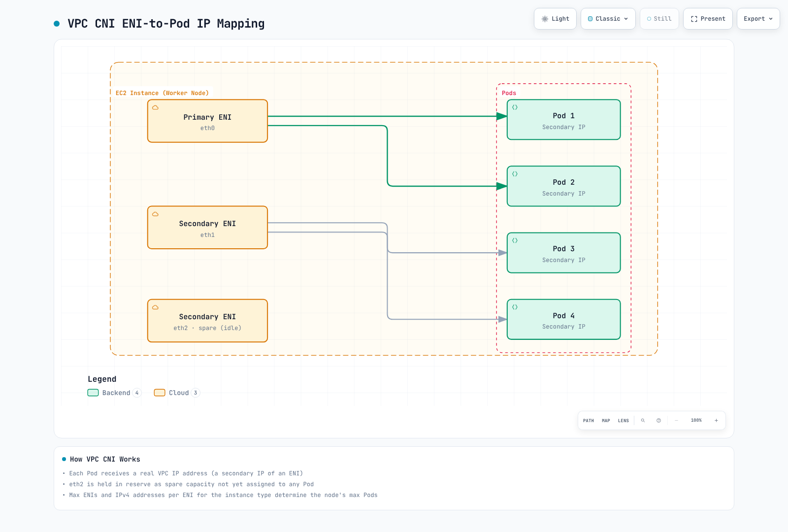Select the idle eth2 spare ENI node
This screenshot has width=788, height=532.
207,321
